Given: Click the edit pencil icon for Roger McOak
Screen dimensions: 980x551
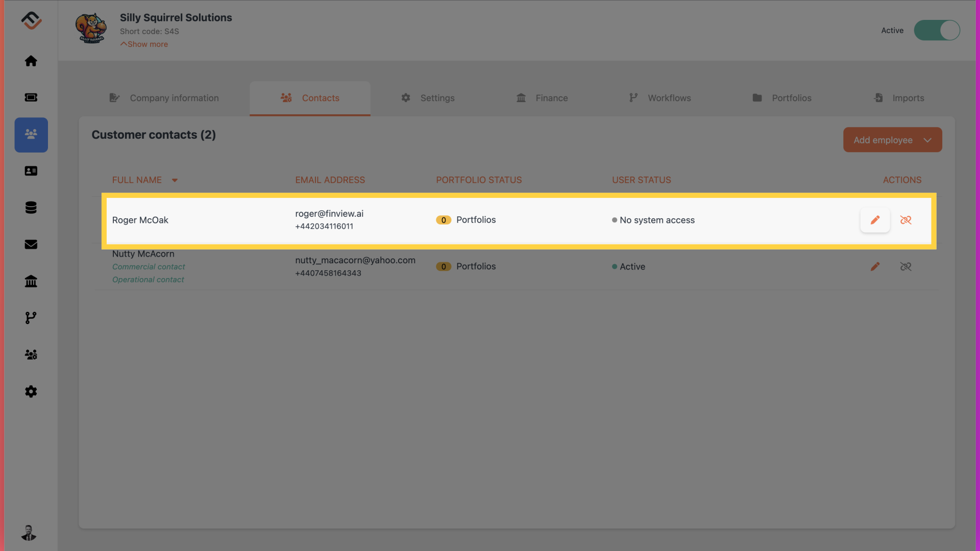Looking at the screenshot, I should point(875,219).
